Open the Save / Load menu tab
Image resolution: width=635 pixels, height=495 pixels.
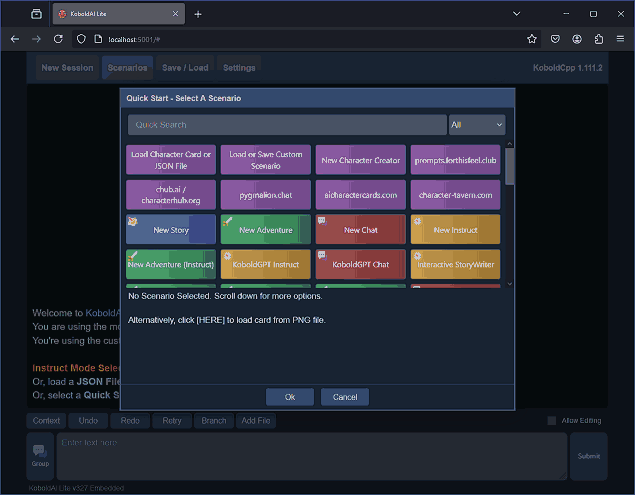click(x=185, y=68)
